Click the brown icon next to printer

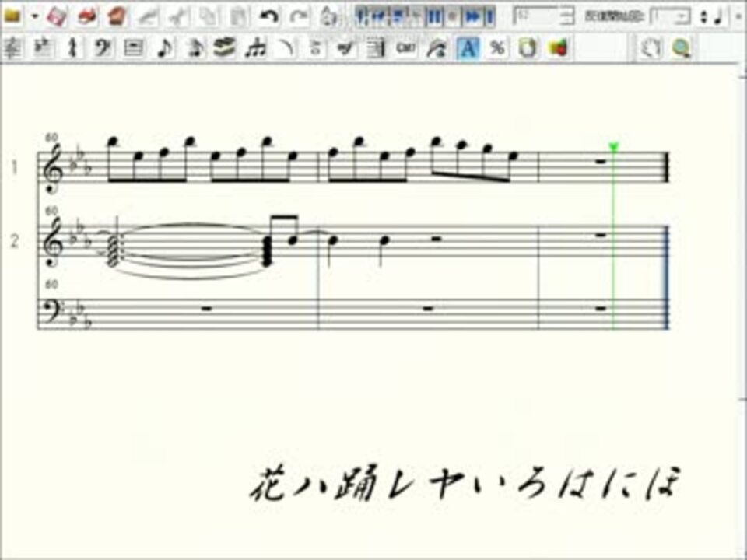(117, 16)
